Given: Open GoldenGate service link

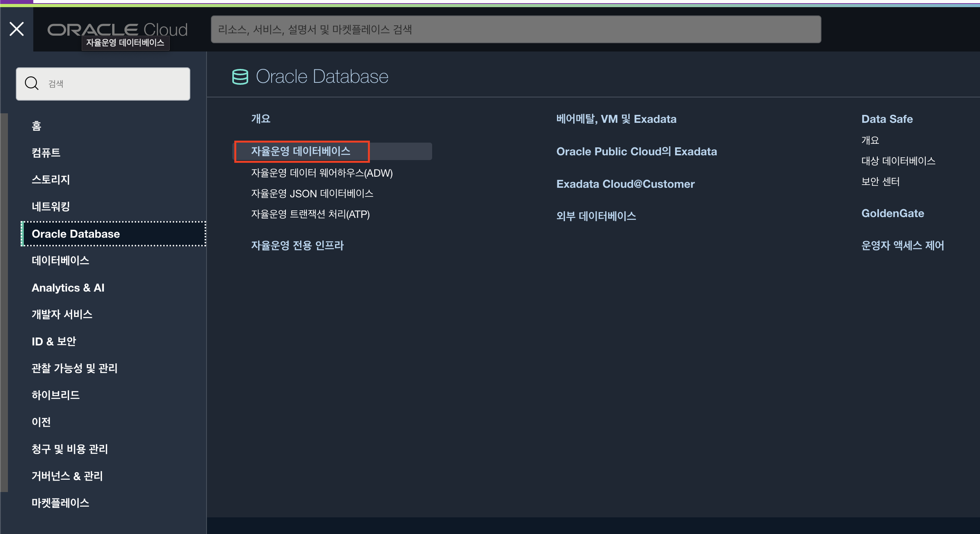Looking at the screenshot, I should [x=892, y=213].
